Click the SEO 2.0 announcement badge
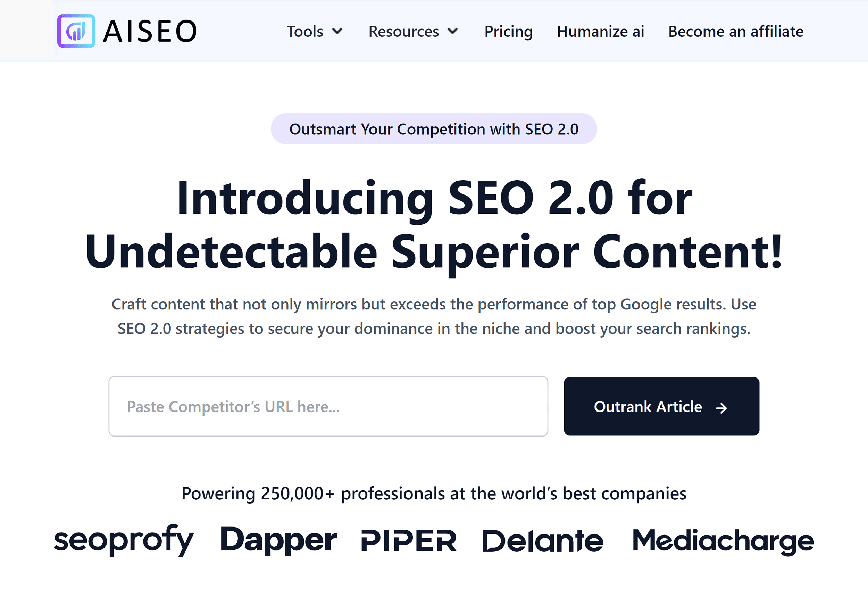This screenshot has height=606, width=868. click(434, 129)
